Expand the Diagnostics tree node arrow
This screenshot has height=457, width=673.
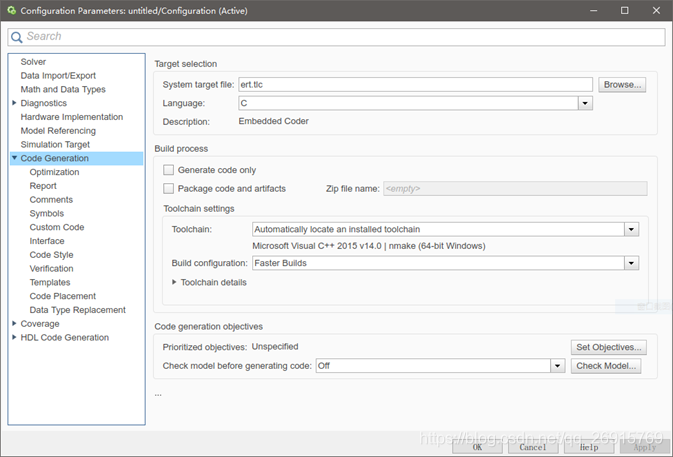pos(14,103)
